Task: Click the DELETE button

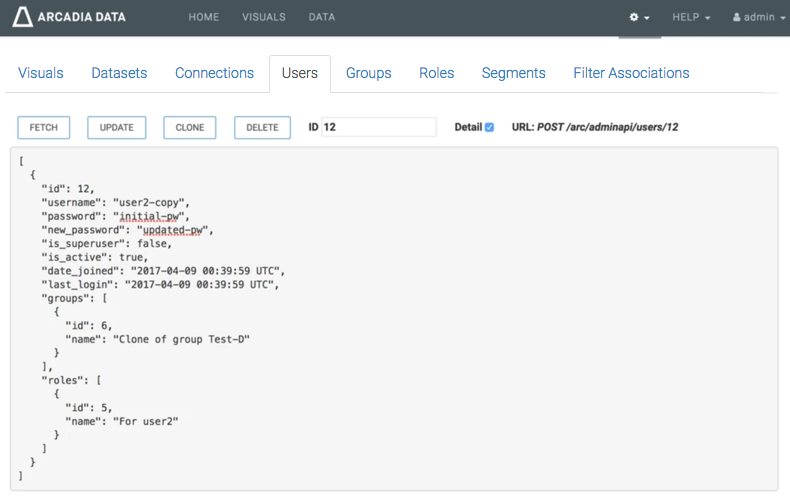Action: pos(262,128)
